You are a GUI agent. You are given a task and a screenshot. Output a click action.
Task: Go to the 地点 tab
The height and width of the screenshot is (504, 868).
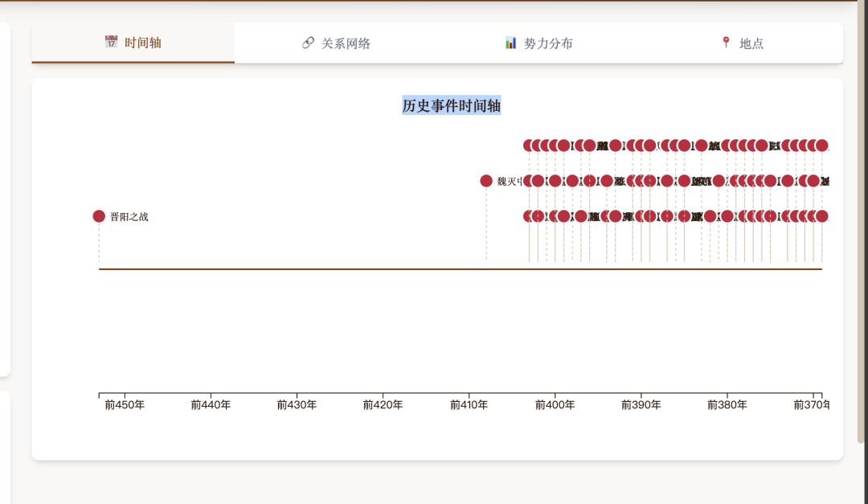tap(742, 43)
